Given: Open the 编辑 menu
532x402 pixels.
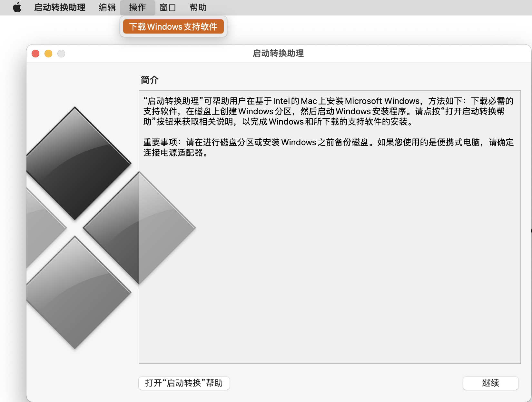Looking at the screenshot, I should [107, 7].
